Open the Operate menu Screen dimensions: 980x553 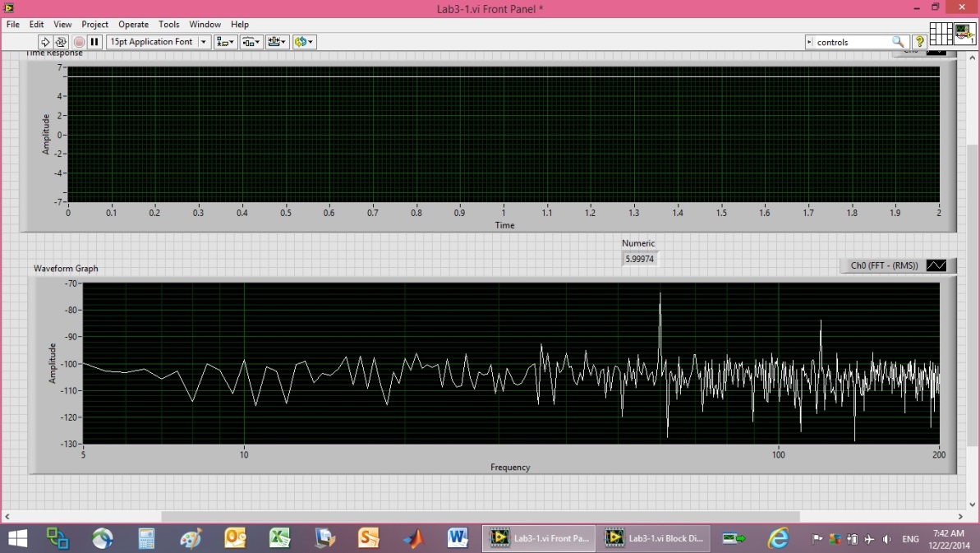pyautogui.click(x=133, y=25)
